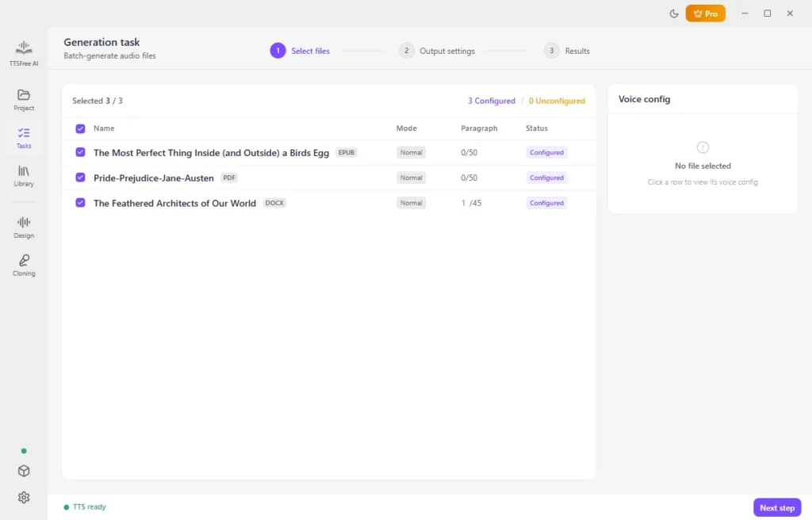
Task: Open the voice Design section
Action: (x=24, y=227)
